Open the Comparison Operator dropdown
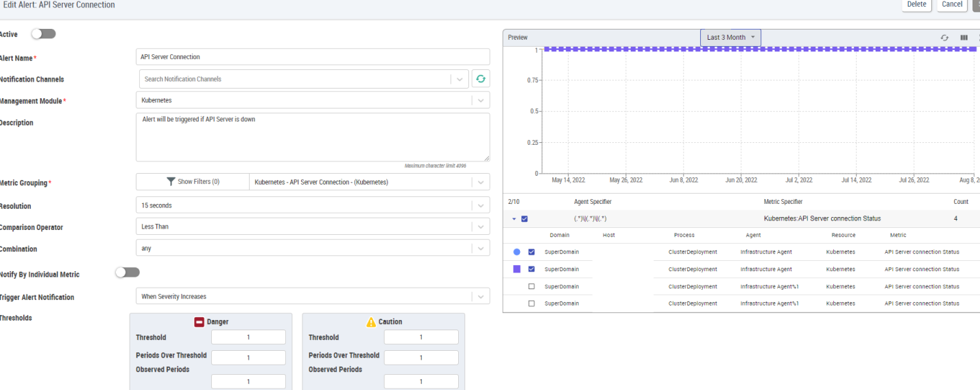Screen dimensions: 980x390 pyautogui.click(x=313, y=226)
